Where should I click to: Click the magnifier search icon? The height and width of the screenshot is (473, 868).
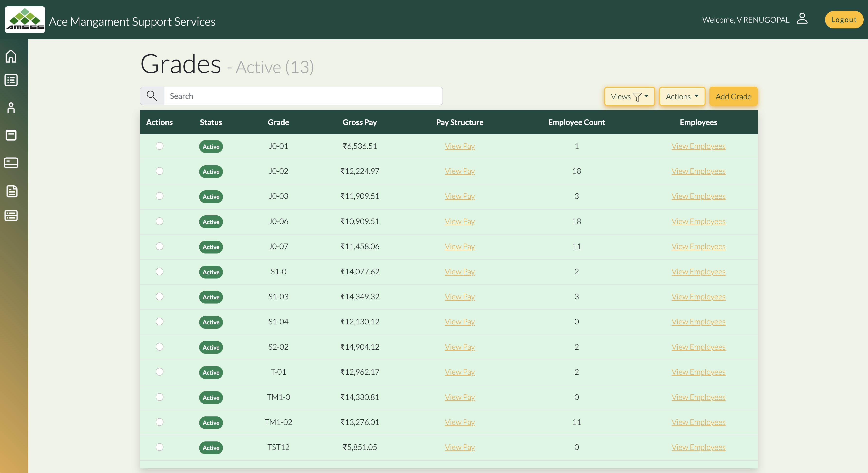click(152, 96)
